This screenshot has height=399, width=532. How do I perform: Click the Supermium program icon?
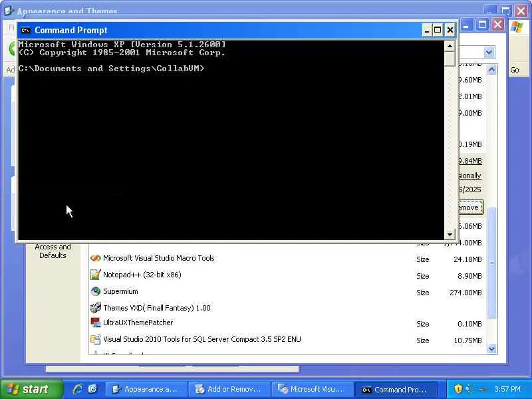tap(96, 291)
